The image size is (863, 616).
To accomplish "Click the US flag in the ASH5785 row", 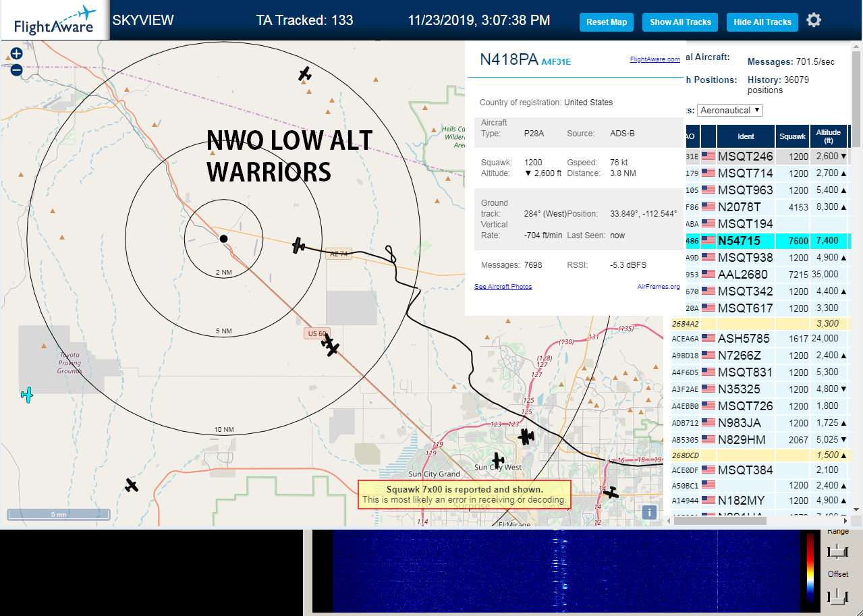I will point(708,339).
